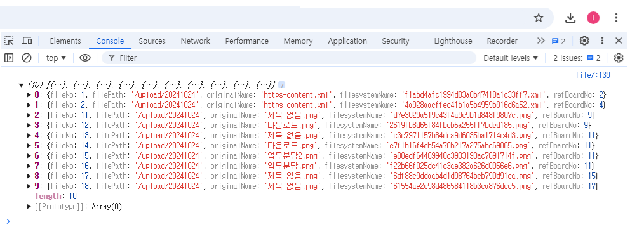
Task: Clear the console
Action: (x=27, y=58)
